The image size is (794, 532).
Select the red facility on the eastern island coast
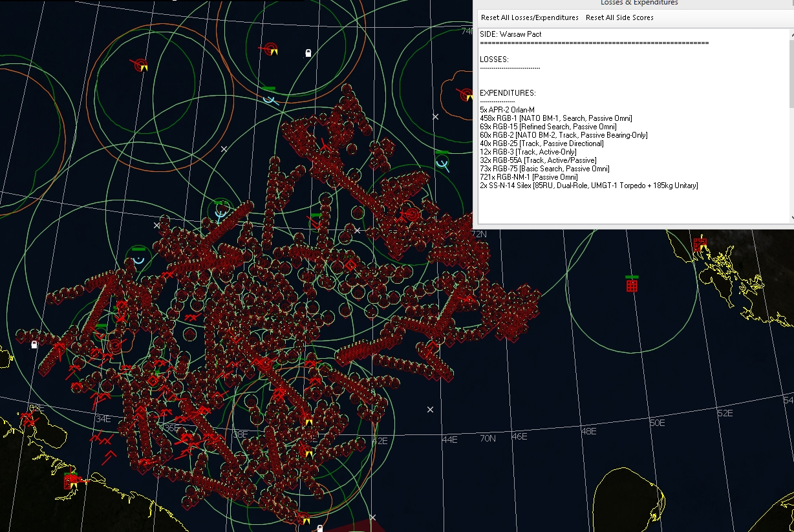(x=699, y=244)
